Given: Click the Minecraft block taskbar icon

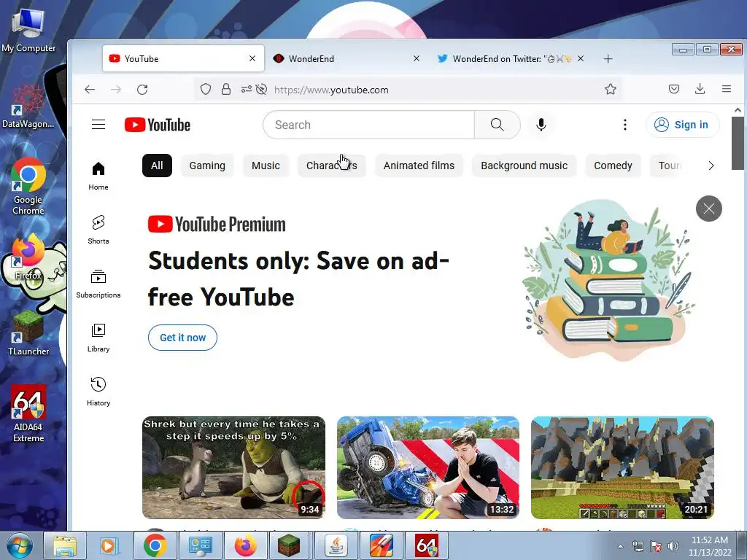Looking at the screenshot, I should click(289, 545).
